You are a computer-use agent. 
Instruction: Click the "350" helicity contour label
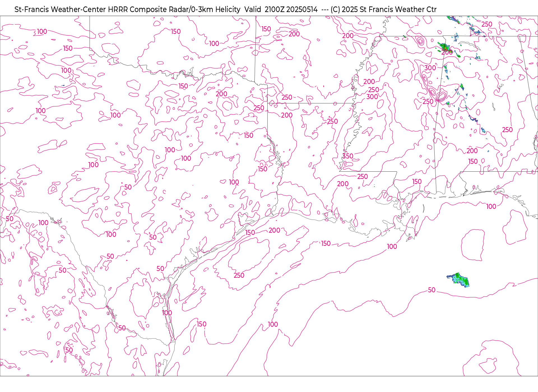tap(348, 156)
